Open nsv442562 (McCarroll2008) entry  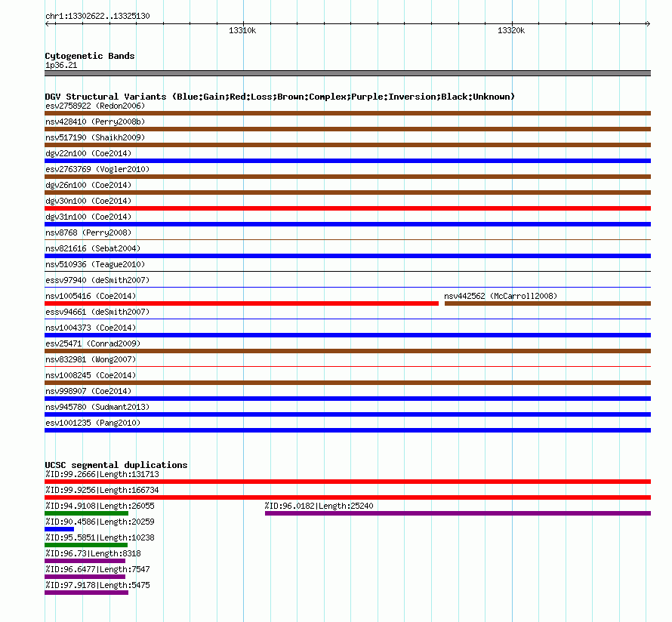click(x=501, y=296)
